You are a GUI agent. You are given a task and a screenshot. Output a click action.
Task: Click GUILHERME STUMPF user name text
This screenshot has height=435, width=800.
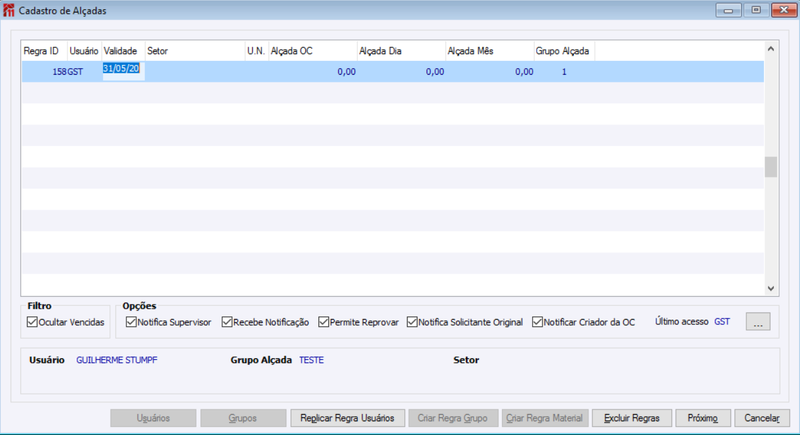[x=117, y=360]
